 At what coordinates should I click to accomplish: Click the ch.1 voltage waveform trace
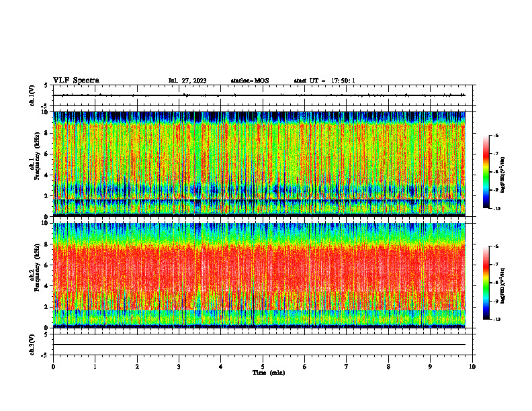click(x=259, y=95)
